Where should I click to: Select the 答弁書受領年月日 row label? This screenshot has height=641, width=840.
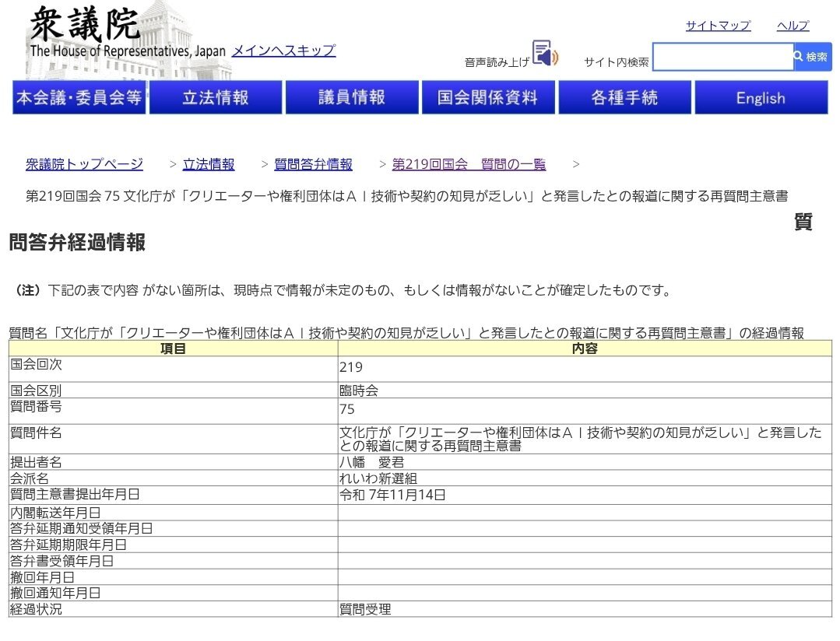pos(62,561)
